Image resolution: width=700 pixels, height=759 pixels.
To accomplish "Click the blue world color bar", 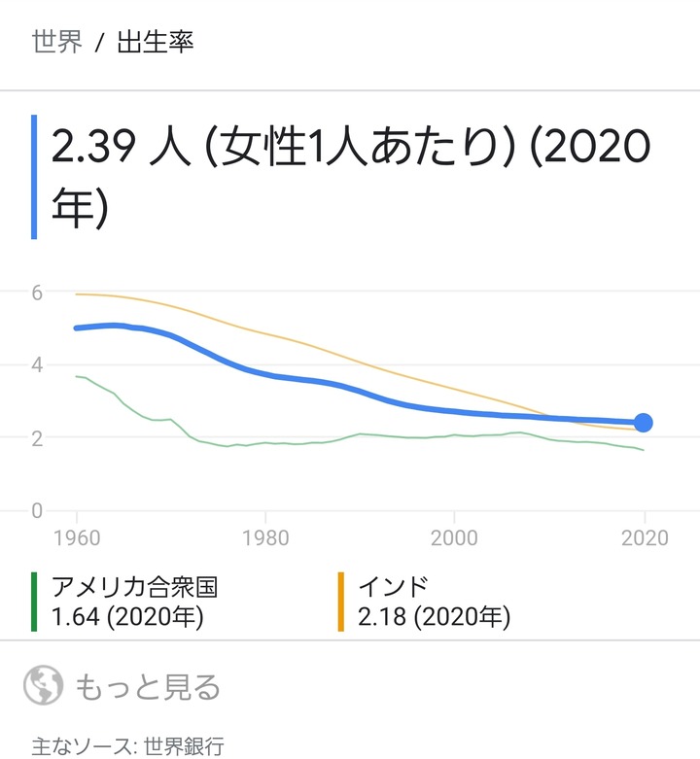I will pyautogui.click(x=34, y=177).
